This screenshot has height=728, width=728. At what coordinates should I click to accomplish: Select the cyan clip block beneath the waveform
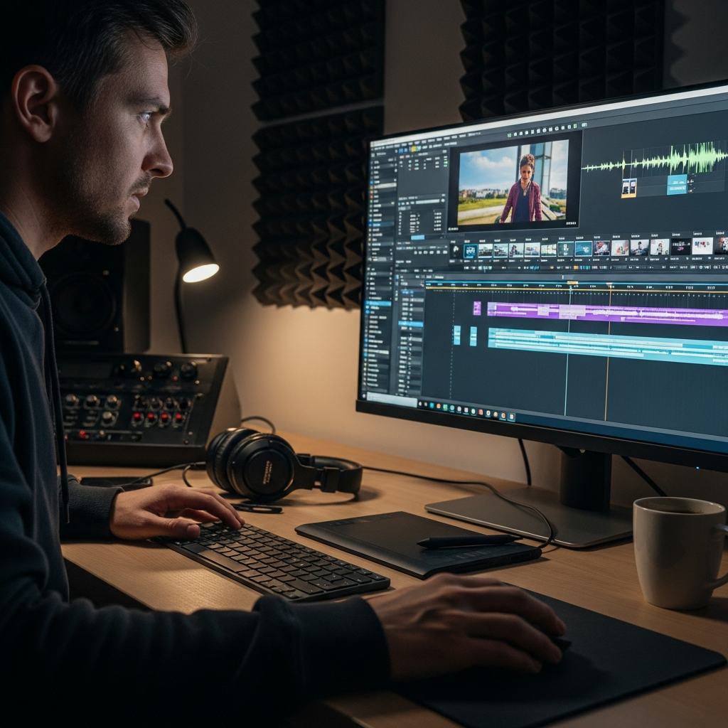tap(677, 184)
